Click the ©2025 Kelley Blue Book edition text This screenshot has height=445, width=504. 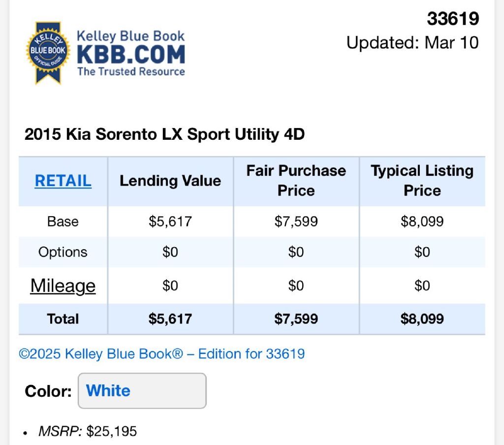click(x=162, y=353)
